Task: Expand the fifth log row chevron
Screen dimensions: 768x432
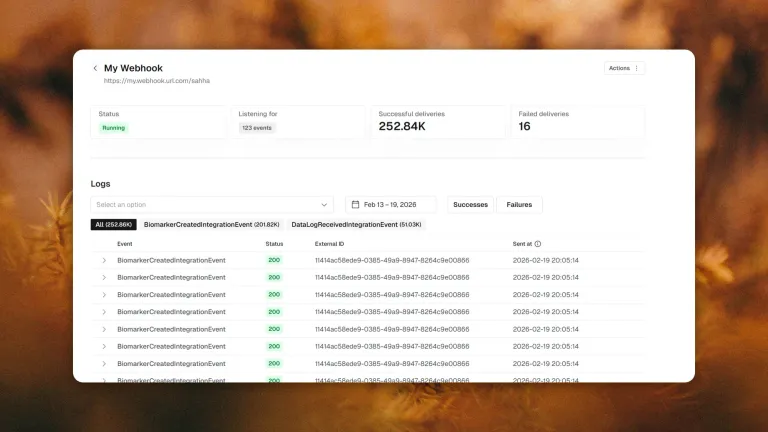Action: click(104, 330)
